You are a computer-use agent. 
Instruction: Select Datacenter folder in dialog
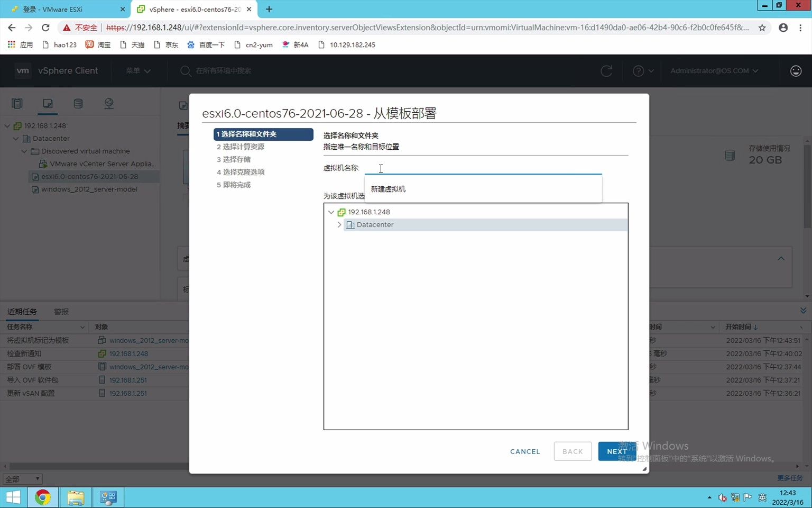pyautogui.click(x=375, y=225)
